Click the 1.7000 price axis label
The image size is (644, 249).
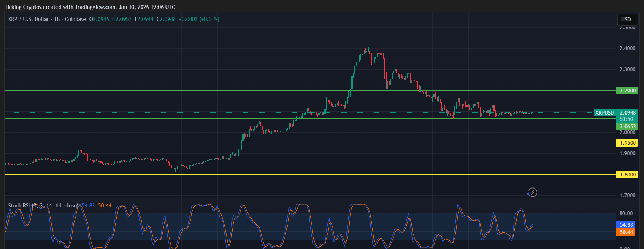[627, 195]
